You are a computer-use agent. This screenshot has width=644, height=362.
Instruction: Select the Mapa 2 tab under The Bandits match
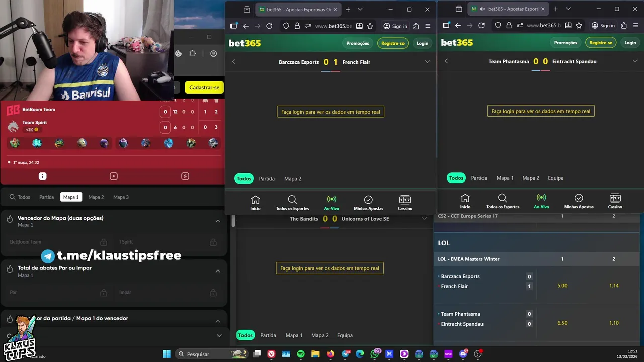[320, 335]
